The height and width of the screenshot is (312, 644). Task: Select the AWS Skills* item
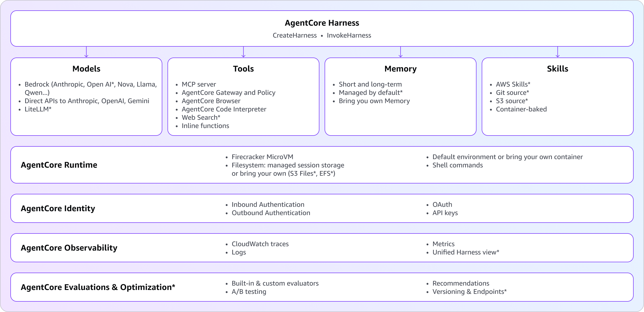pos(513,84)
